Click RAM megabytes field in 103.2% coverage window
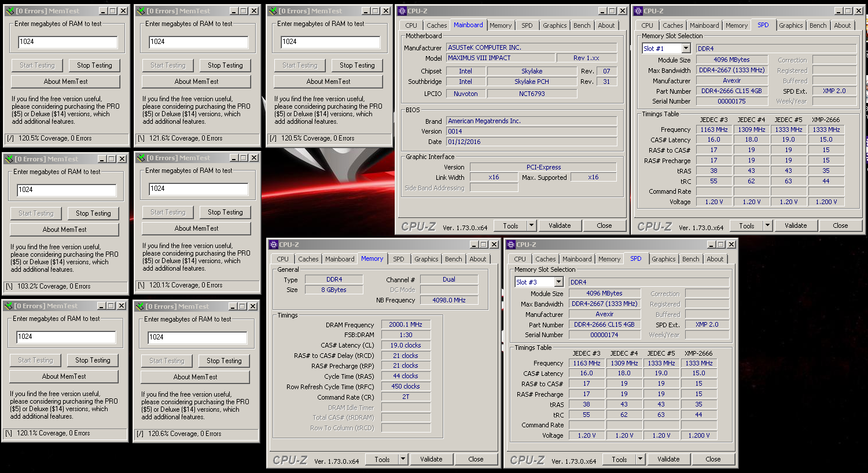Screen dimensions: 868x473 (x=67, y=190)
